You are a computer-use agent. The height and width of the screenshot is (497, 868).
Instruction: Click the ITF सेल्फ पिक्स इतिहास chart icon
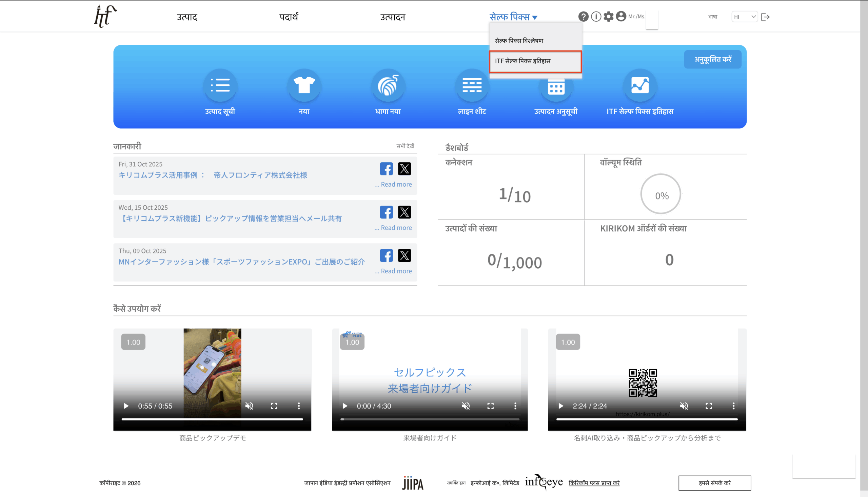(640, 85)
